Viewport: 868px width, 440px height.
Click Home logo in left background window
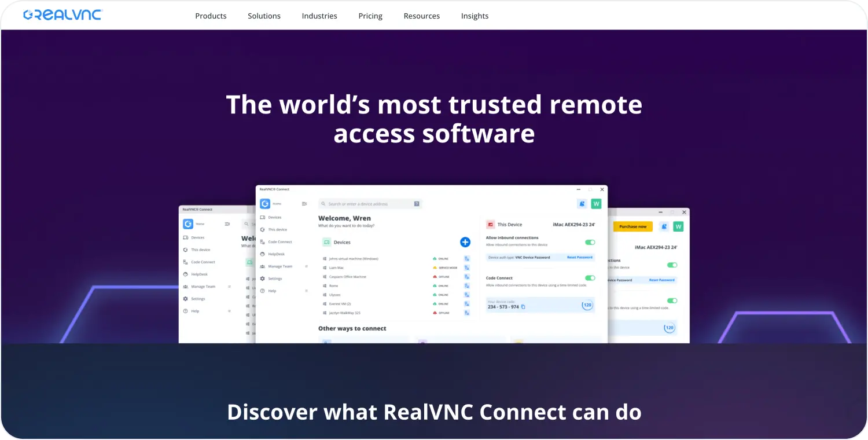[188, 223]
